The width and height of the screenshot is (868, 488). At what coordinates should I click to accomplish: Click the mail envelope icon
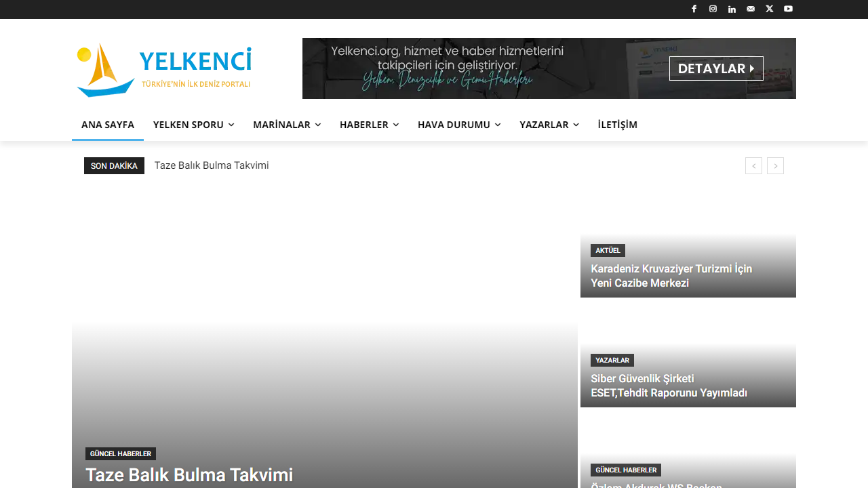(x=751, y=9)
